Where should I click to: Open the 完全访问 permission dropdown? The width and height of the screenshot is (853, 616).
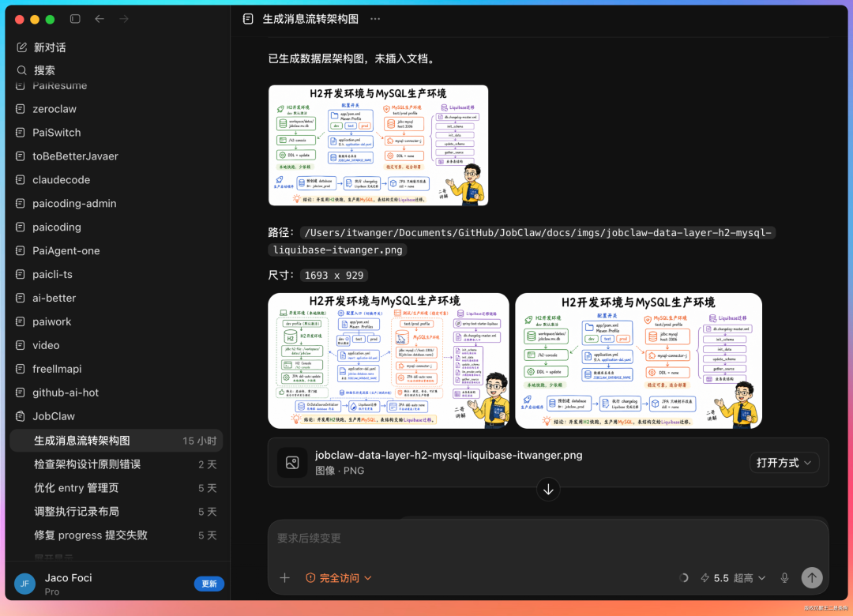339,578
